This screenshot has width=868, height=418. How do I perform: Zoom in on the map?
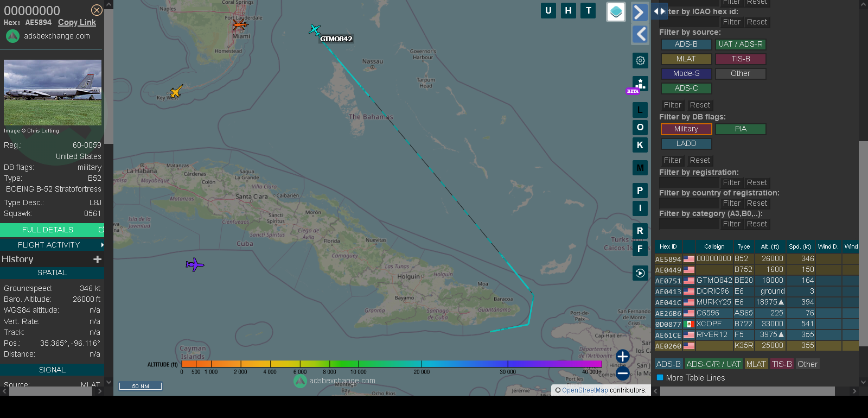(x=623, y=357)
